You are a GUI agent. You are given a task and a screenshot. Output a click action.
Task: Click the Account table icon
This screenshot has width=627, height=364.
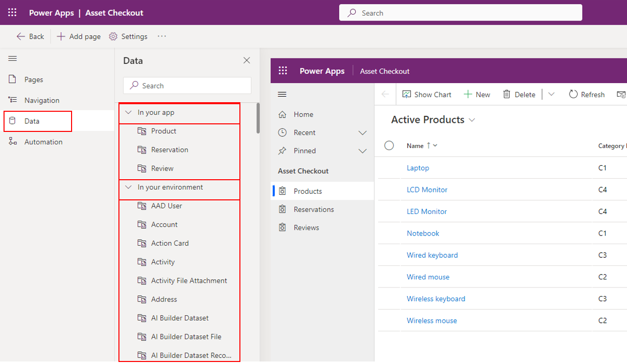[142, 225]
